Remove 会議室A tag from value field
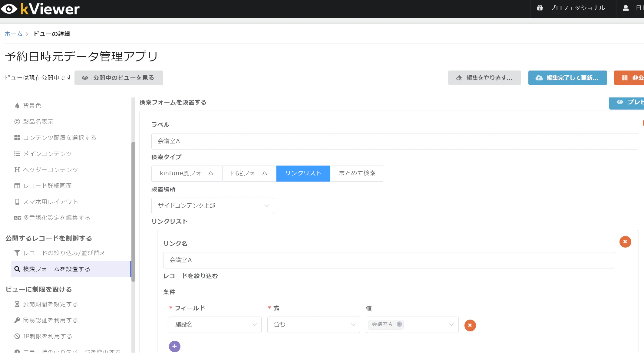Screen dimensions: 644x355 [x=399, y=324]
